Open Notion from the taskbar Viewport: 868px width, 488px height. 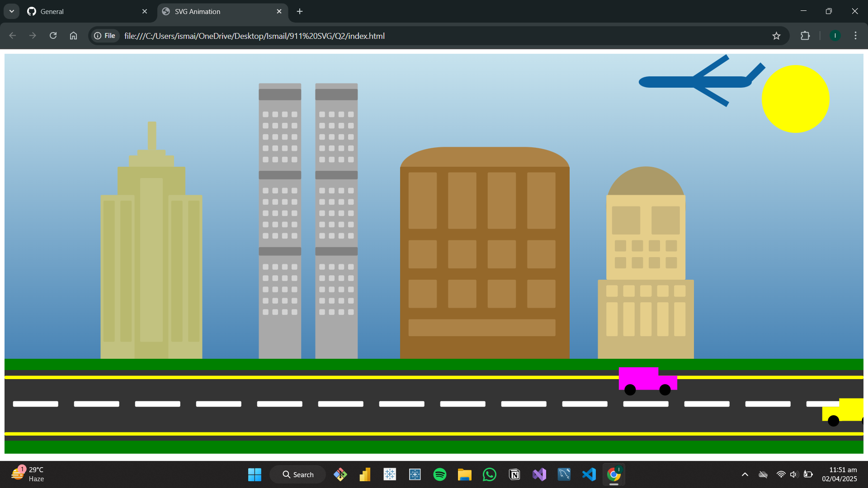[514, 474]
